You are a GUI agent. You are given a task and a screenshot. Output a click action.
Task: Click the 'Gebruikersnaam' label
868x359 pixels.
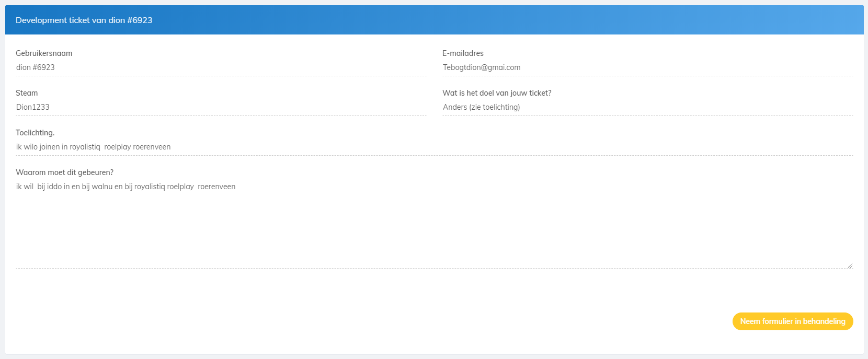click(44, 53)
